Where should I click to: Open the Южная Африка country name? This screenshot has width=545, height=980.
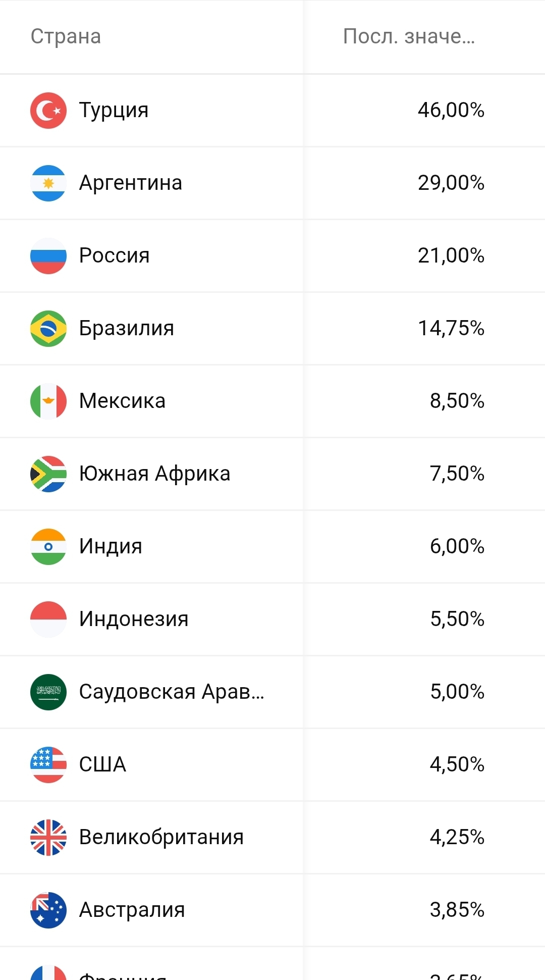pyautogui.click(x=154, y=474)
